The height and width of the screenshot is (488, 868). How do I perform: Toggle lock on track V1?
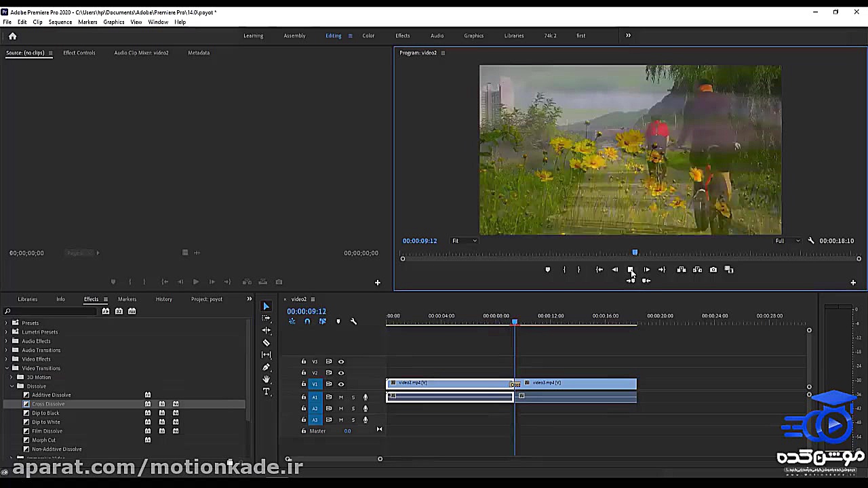click(304, 384)
